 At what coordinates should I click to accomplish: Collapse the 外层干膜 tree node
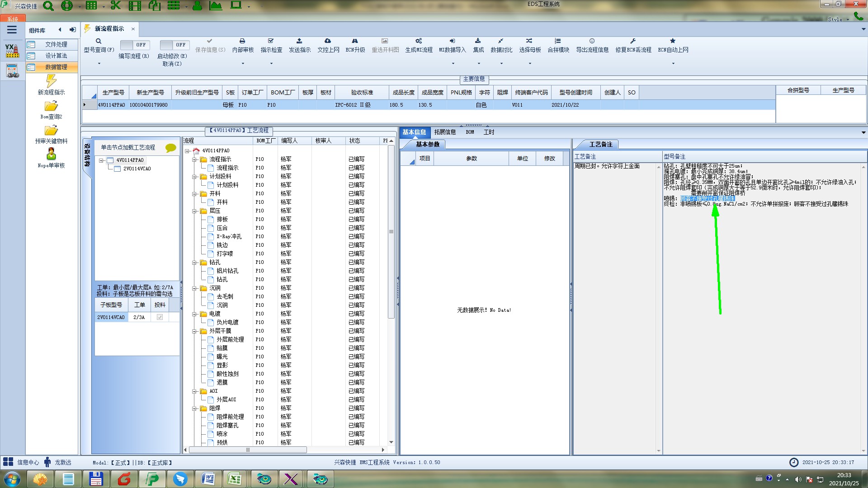click(194, 331)
